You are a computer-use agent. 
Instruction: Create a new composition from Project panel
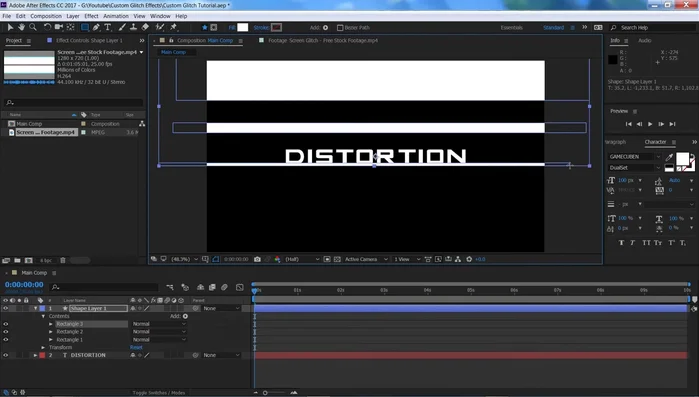point(29,260)
